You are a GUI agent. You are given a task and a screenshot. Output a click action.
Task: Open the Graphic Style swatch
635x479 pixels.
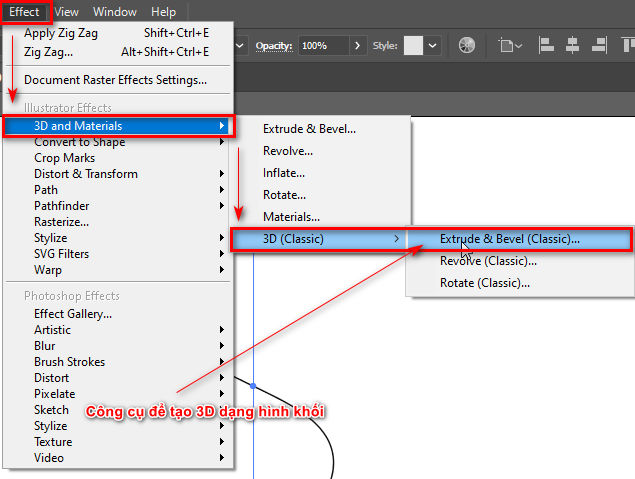[413, 45]
